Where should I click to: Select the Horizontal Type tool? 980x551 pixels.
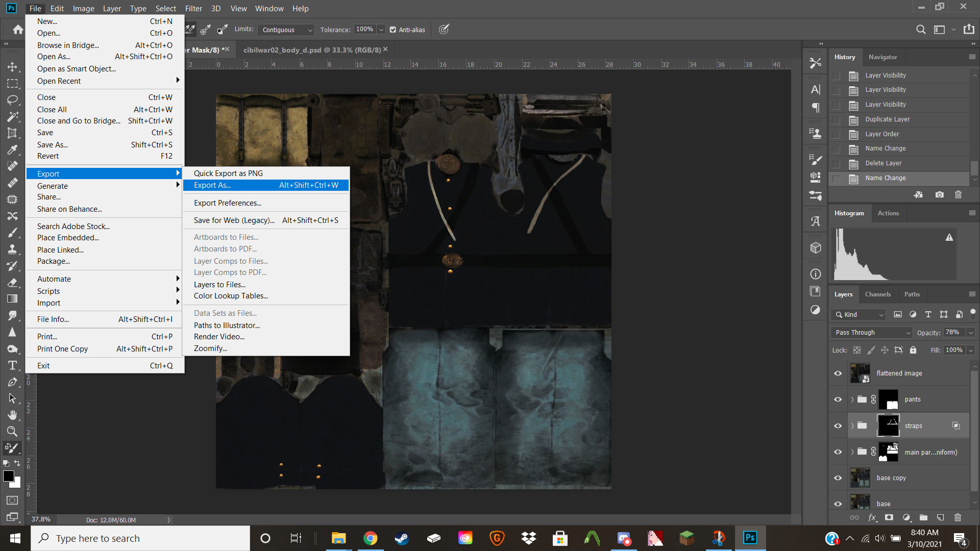[x=12, y=365]
